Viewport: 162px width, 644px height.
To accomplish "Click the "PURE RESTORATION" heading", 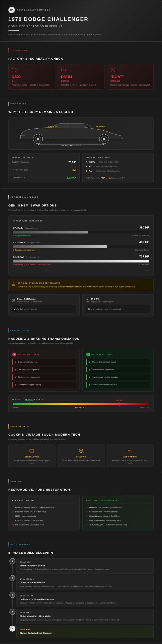I will pyautogui.click(x=23, y=500).
